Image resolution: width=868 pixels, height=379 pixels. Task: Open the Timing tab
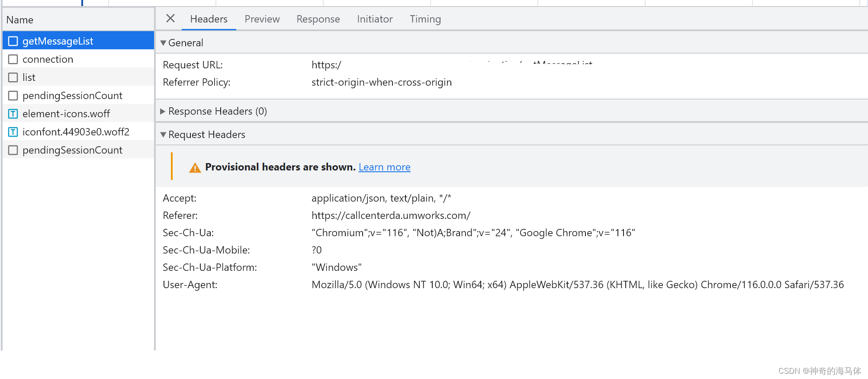(425, 19)
